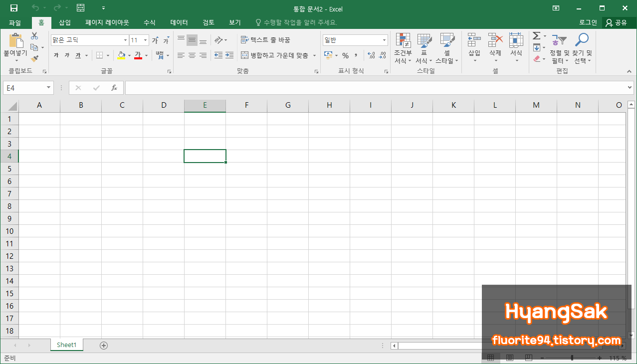Open font name 맑은 고딕 dropdown
Viewport: 637px width, 364px height.
click(x=125, y=40)
